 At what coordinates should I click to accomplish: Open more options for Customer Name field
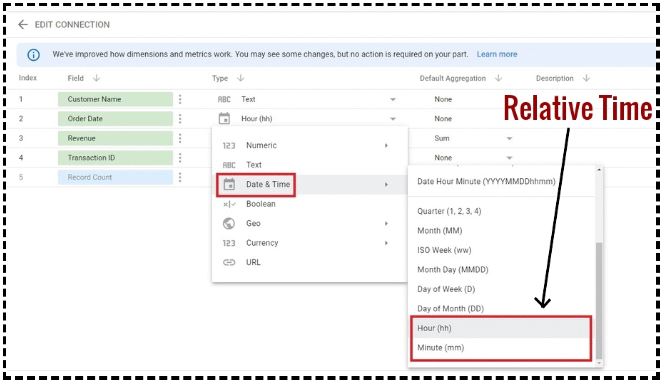click(x=180, y=99)
